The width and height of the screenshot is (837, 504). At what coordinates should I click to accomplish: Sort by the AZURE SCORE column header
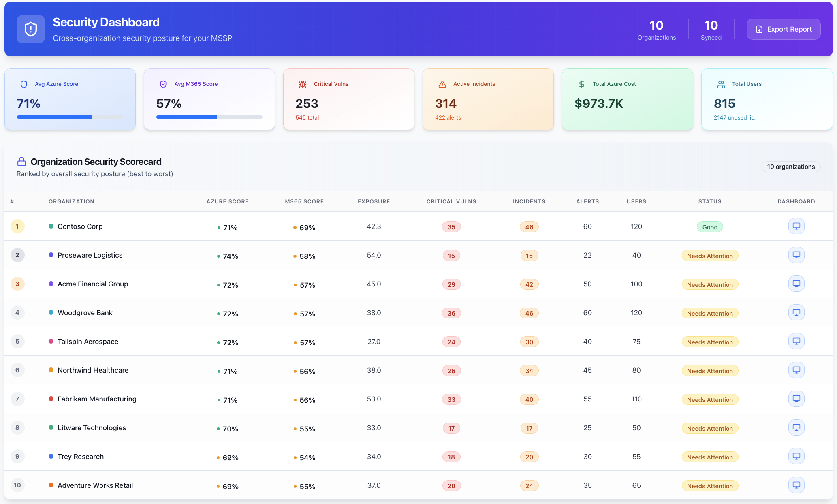227,201
